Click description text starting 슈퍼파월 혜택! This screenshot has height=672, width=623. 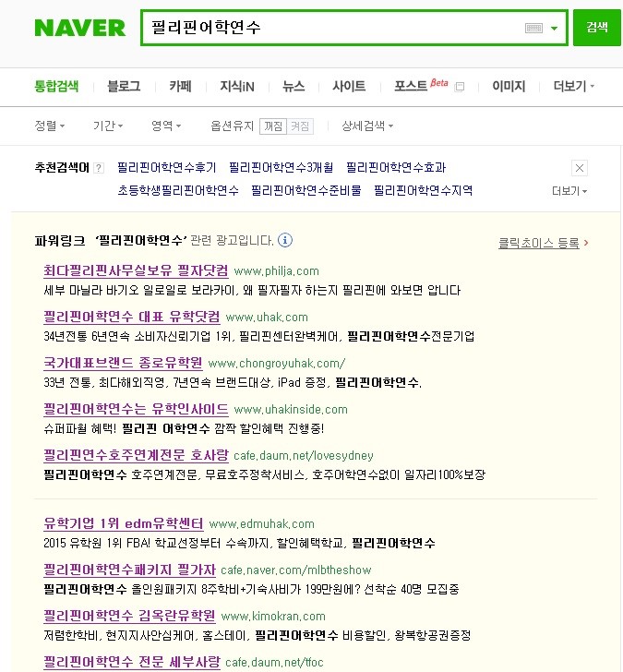tap(184, 428)
